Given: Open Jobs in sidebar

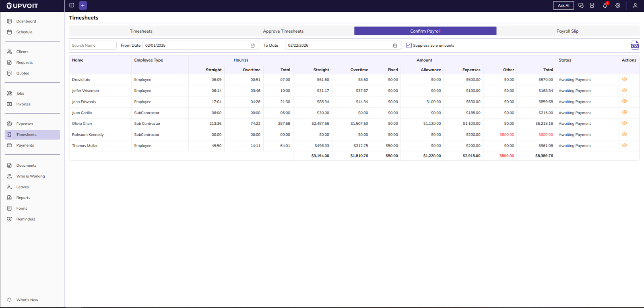Looking at the screenshot, I should tap(32, 93).
